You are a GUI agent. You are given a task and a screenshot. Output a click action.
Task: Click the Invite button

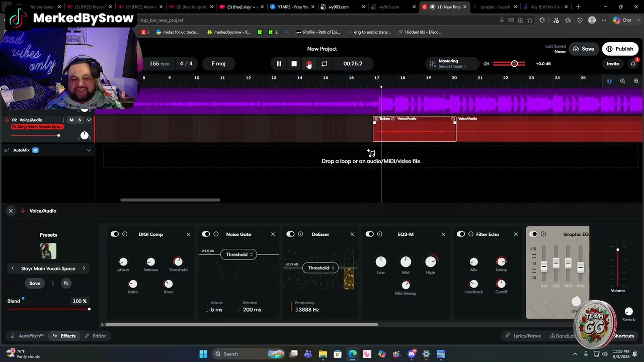(x=613, y=64)
